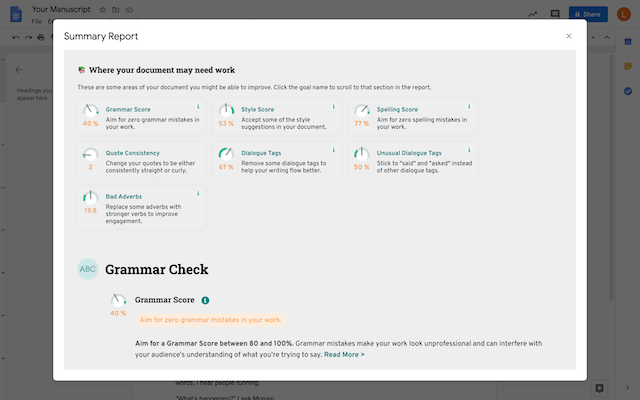The width and height of the screenshot is (640, 400).
Task: Click 'Aim for zero grammar mistakes' highlighted tip
Action: click(x=210, y=320)
